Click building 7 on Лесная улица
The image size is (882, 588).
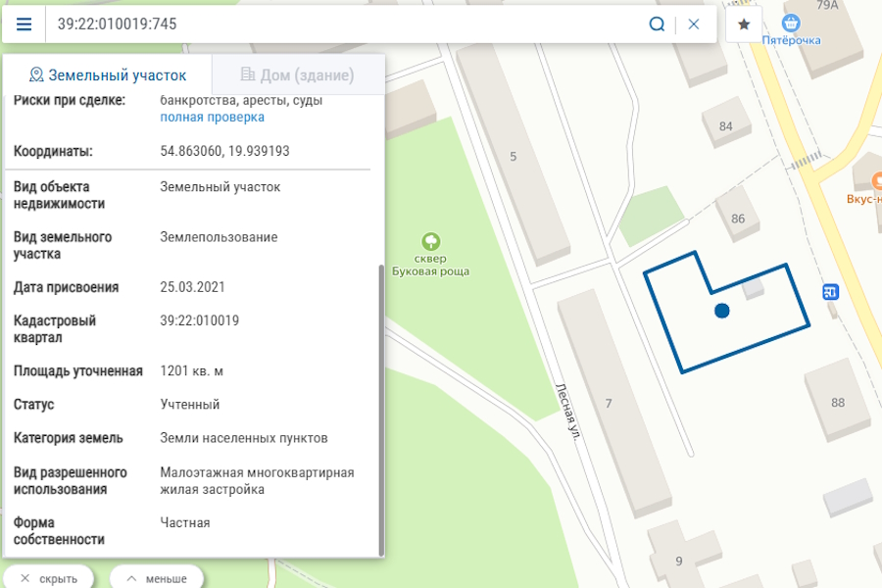coord(608,402)
